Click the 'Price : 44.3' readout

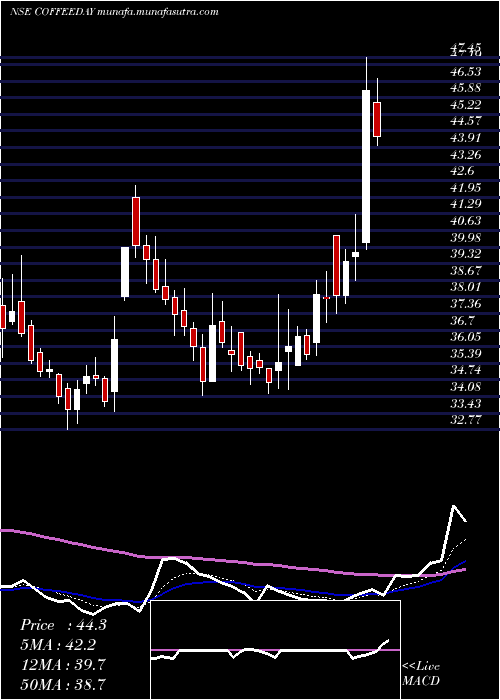click(63, 625)
